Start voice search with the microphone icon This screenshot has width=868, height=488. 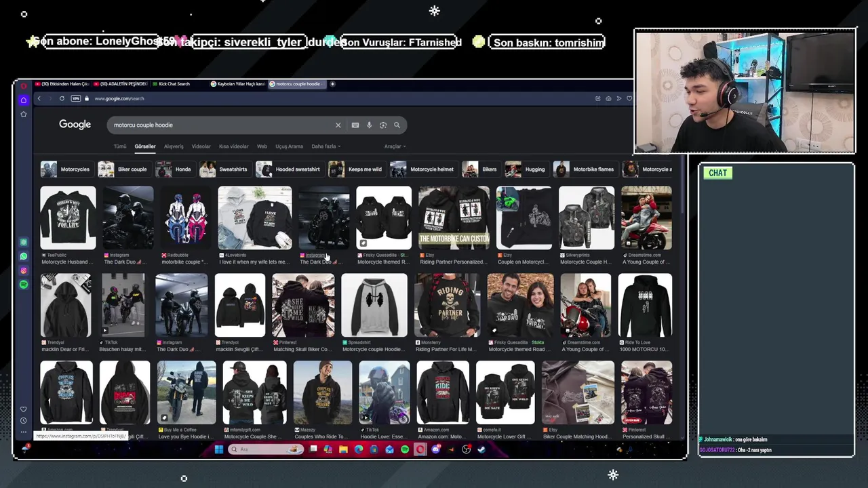tap(369, 125)
